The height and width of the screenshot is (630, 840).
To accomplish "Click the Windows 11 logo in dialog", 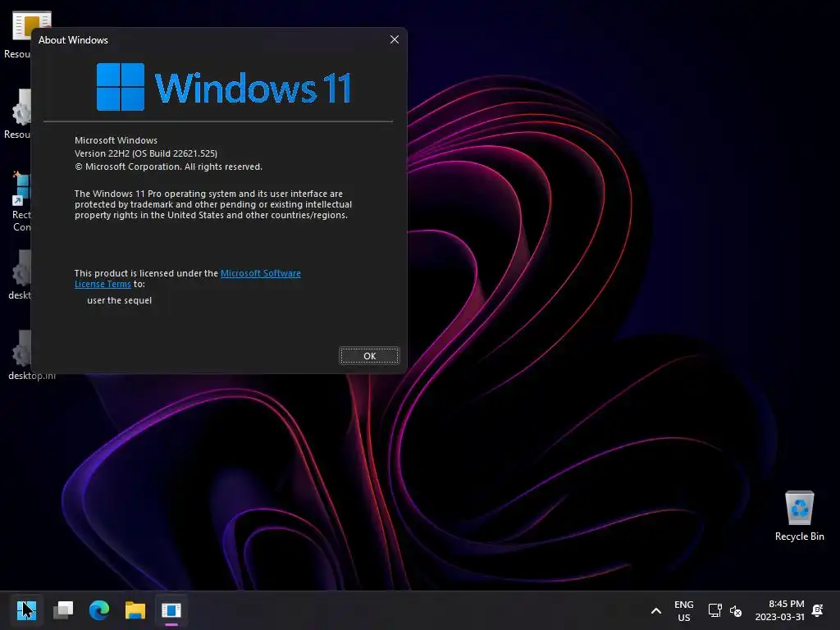I will [x=223, y=87].
